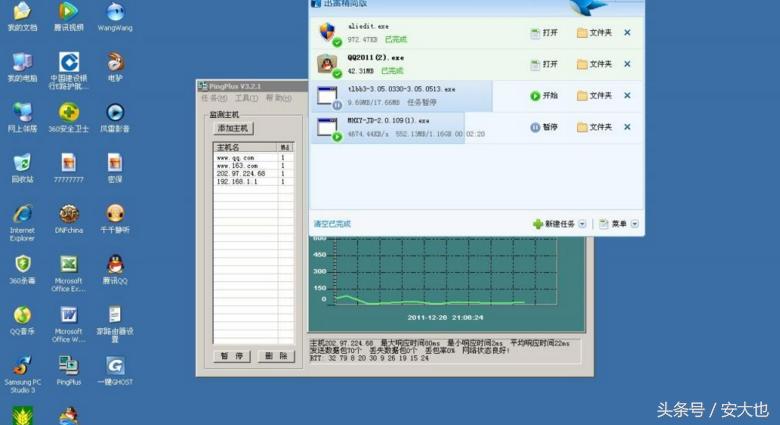This screenshot has width=780, height=425.
Task: Launch Samsung PC Studio 3
Action: coord(22,374)
